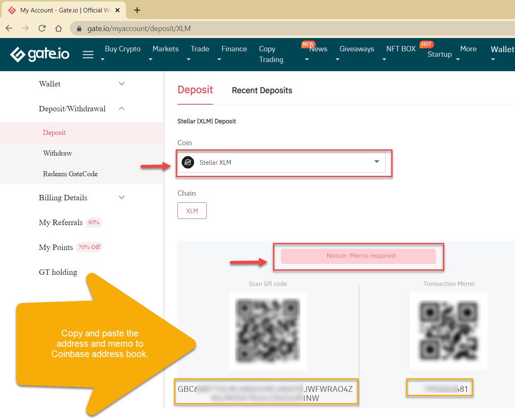Go to the browser home page icon

click(58, 28)
